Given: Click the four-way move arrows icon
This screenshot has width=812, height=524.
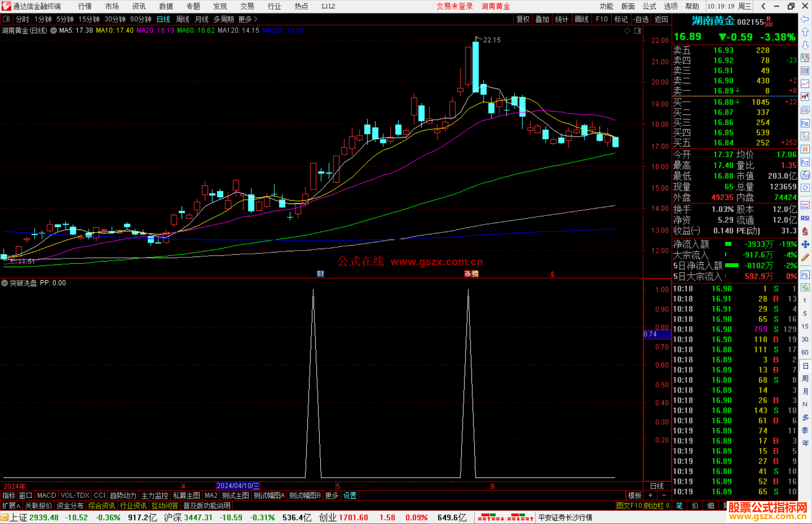Looking at the screenshot, I should coord(805,245).
